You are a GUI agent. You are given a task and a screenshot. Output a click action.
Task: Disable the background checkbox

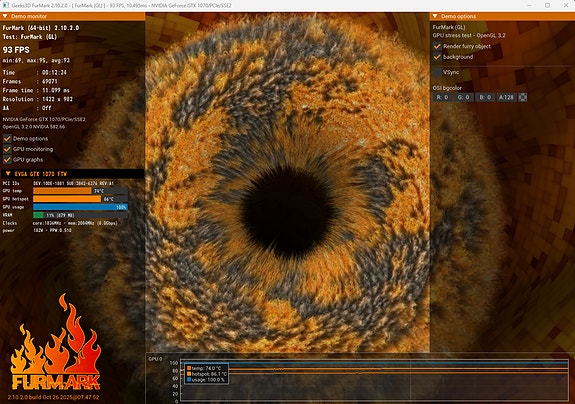pyautogui.click(x=437, y=57)
